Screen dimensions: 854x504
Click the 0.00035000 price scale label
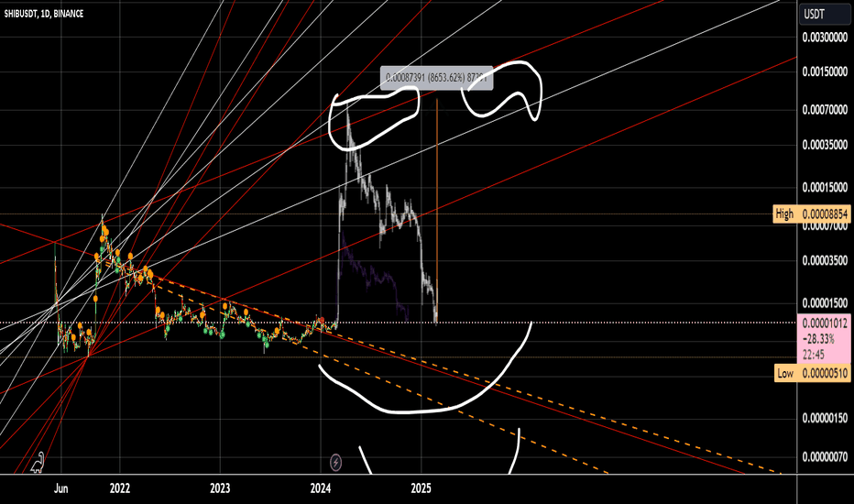(x=825, y=145)
